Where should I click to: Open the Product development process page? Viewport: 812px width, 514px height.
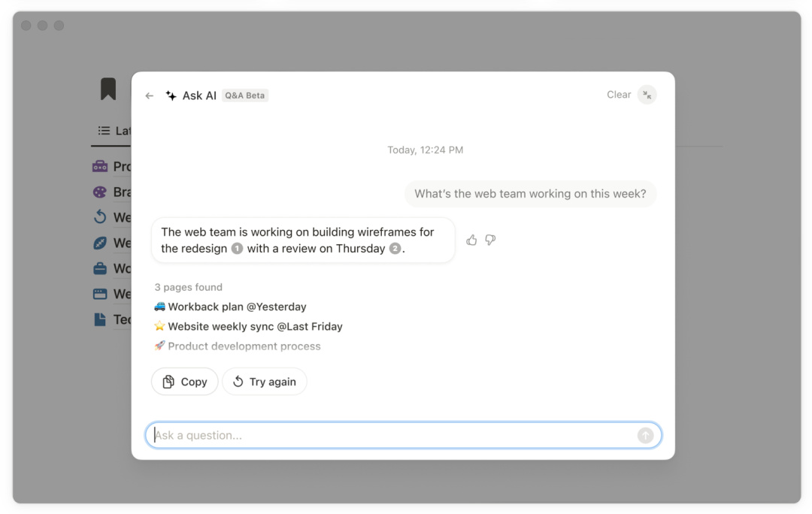(238, 346)
